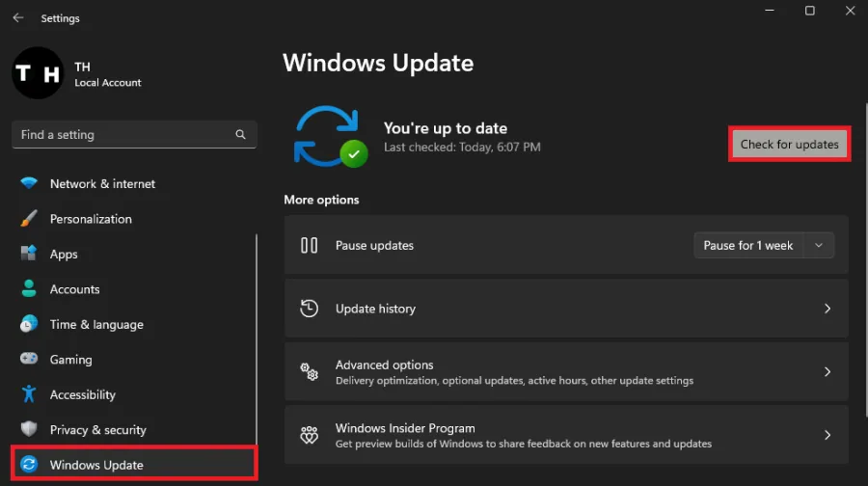
Task: Click the 'You're up to date' text
Action: point(445,128)
